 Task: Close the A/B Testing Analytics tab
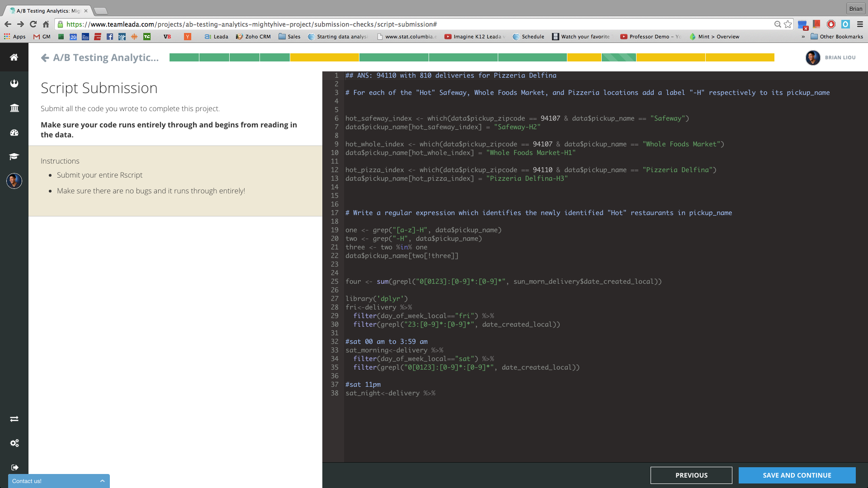pos(85,11)
